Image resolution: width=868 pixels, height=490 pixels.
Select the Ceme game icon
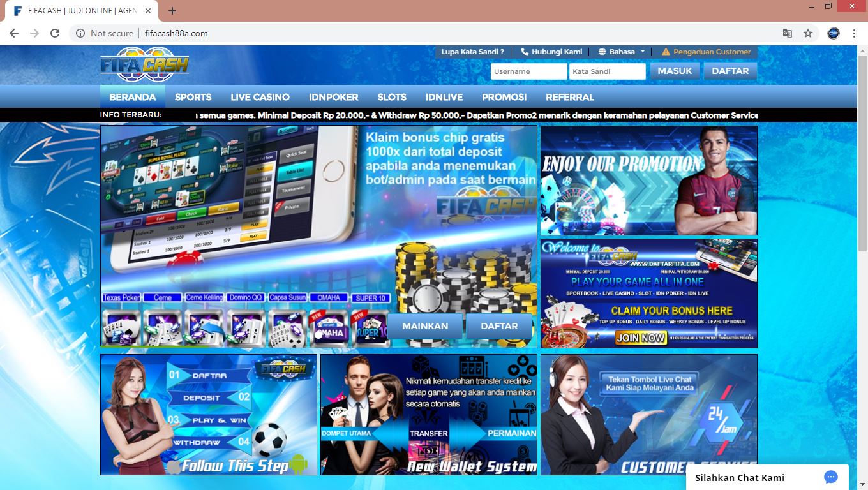coord(163,328)
